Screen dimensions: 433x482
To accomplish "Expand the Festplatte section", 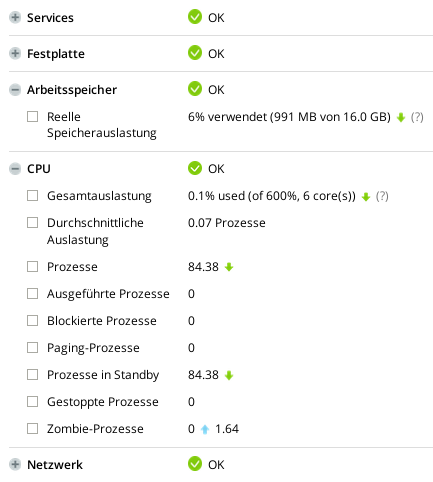I will coord(15,53).
